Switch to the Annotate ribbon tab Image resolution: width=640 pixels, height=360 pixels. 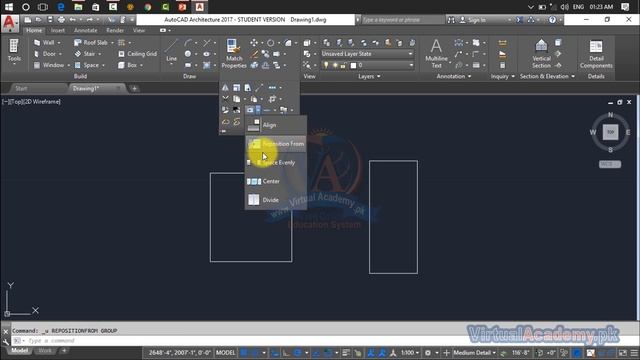[x=85, y=30]
